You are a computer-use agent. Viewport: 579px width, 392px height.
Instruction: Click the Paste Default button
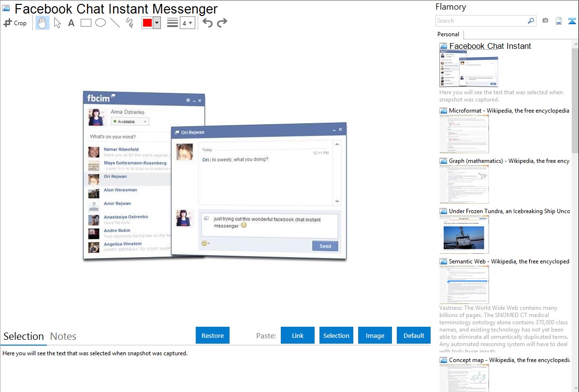pyautogui.click(x=414, y=335)
